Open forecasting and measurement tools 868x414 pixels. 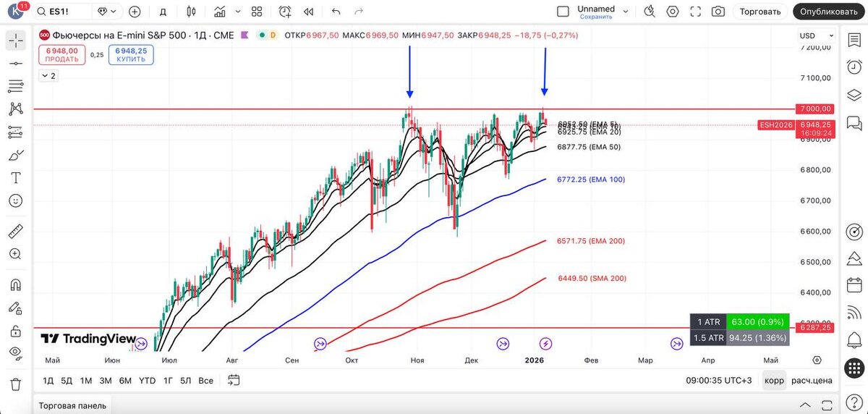point(15,132)
